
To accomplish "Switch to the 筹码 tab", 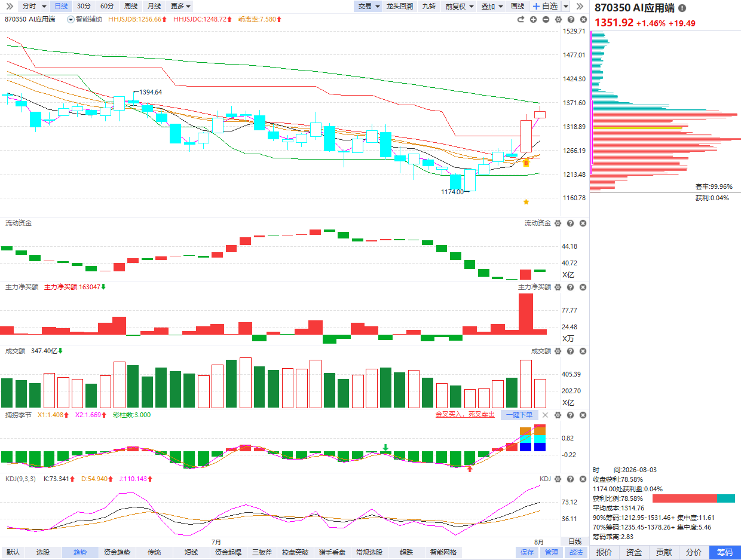I will click(x=724, y=552).
